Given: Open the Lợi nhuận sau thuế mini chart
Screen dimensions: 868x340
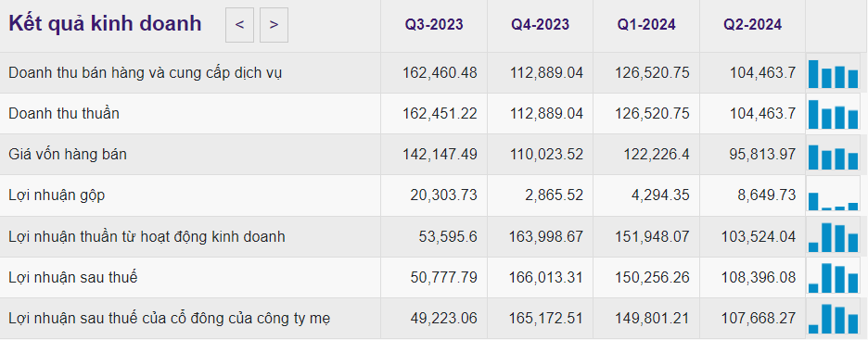Looking at the screenshot, I should click(x=833, y=278).
